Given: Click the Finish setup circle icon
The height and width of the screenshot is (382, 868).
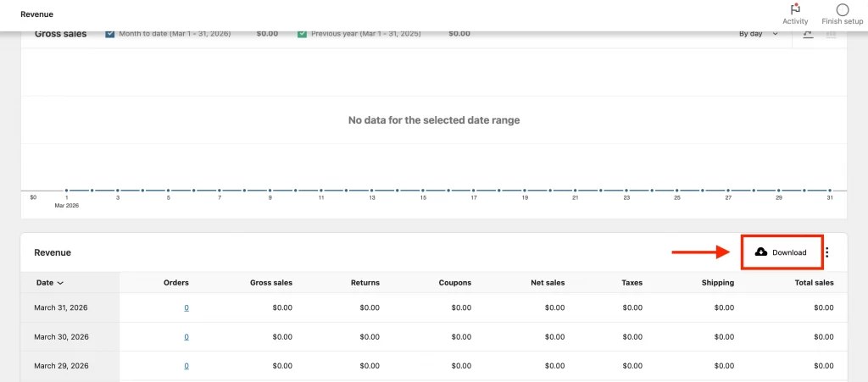Looking at the screenshot, I should (842, 9).
